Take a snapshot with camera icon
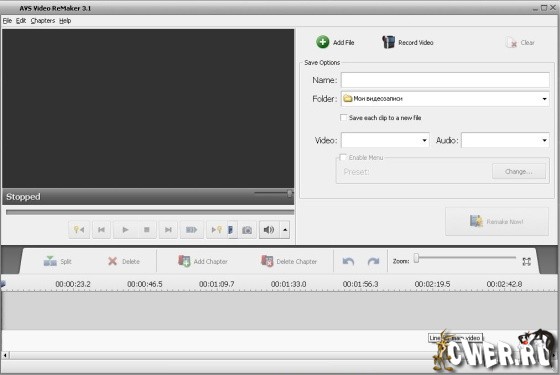 (247, 230)
